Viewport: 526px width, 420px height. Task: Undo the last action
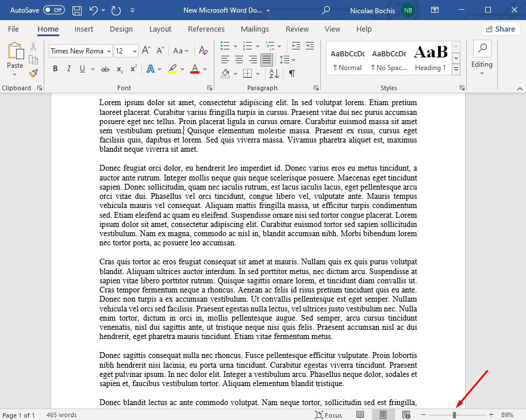tap(94, 10)
